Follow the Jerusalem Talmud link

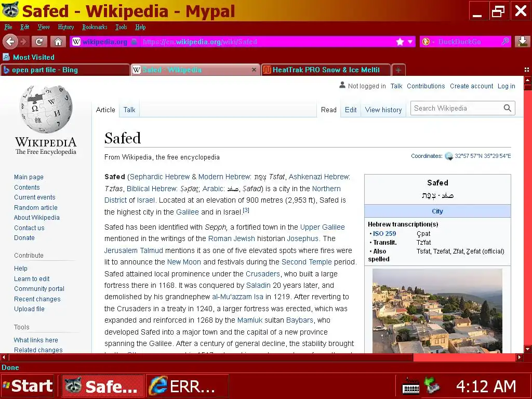[x=134, y=250]
